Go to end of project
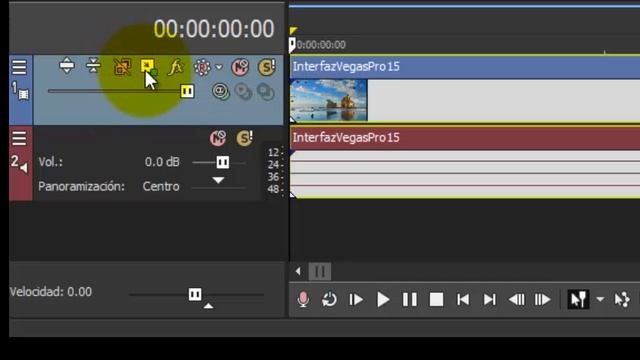Screen dimensions: 640x360 489,300
